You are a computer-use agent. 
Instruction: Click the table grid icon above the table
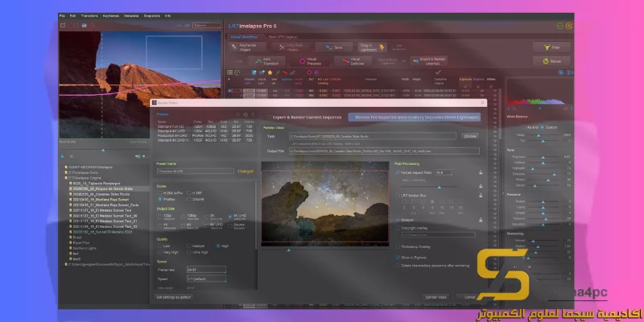[230, 72]
